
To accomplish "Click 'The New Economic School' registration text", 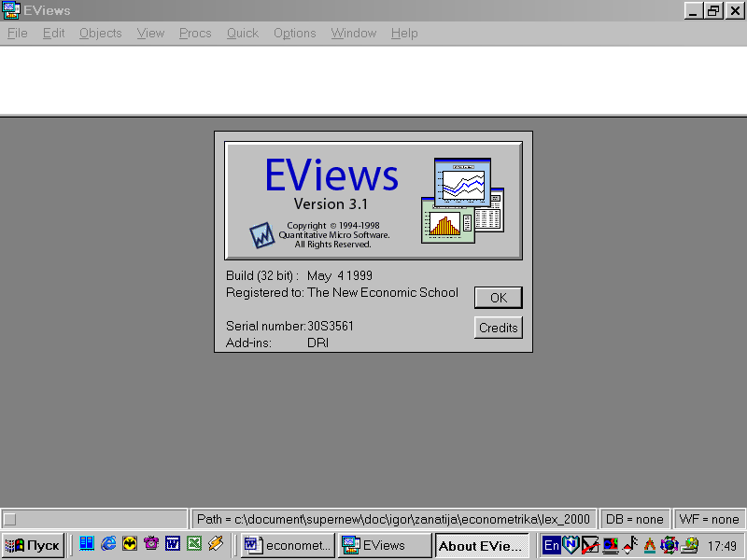I will tap(383, 292).
